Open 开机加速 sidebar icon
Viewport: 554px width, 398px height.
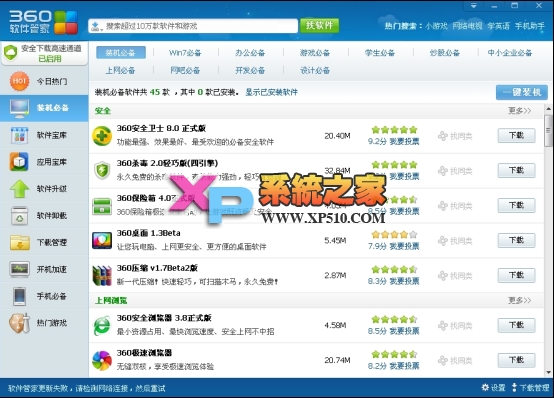(x=19, y=269)
